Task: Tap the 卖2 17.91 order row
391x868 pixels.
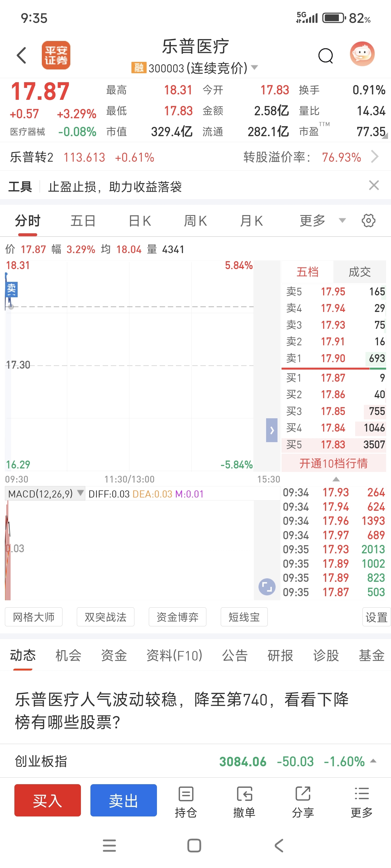Action: [334, 342]
